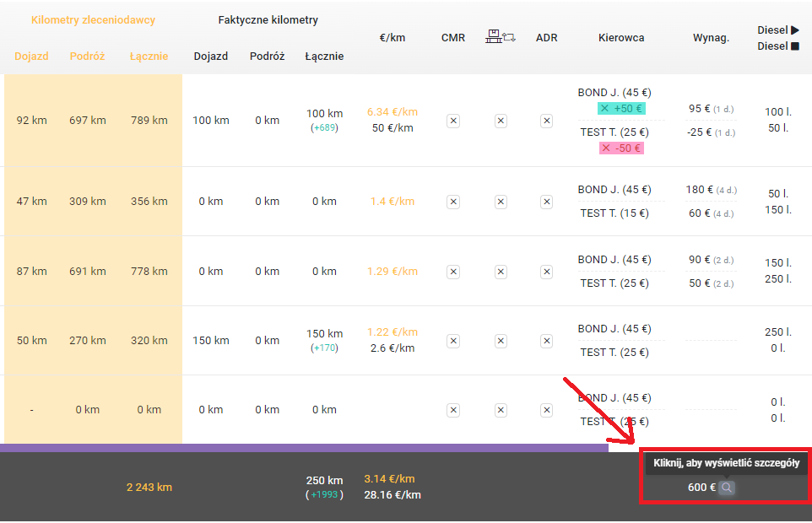
Task: Click the 28.16 €/km total rate
Action: [x=392, y=495]
